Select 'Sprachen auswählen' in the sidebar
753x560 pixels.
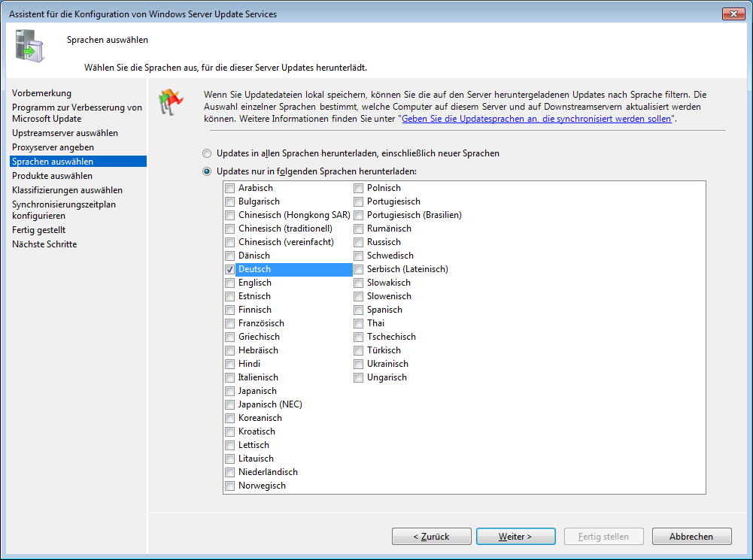click(77, 162)
